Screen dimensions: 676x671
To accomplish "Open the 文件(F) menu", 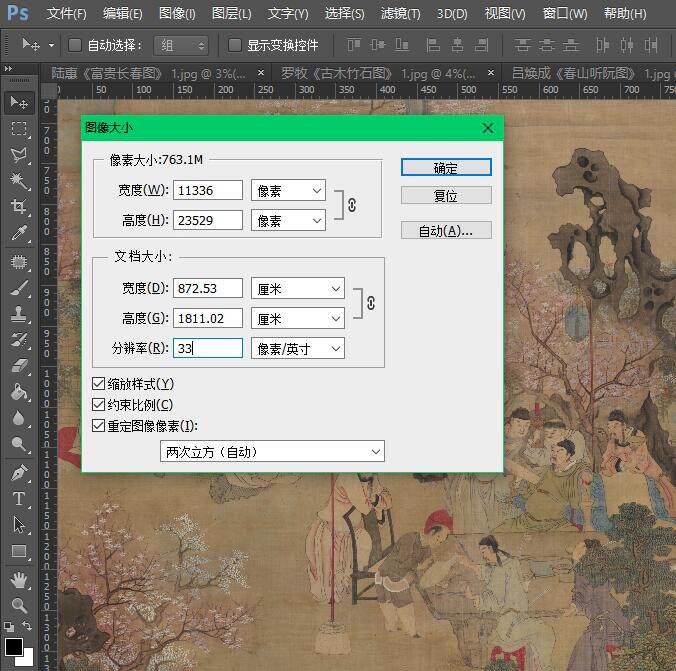I will [66, 14].
